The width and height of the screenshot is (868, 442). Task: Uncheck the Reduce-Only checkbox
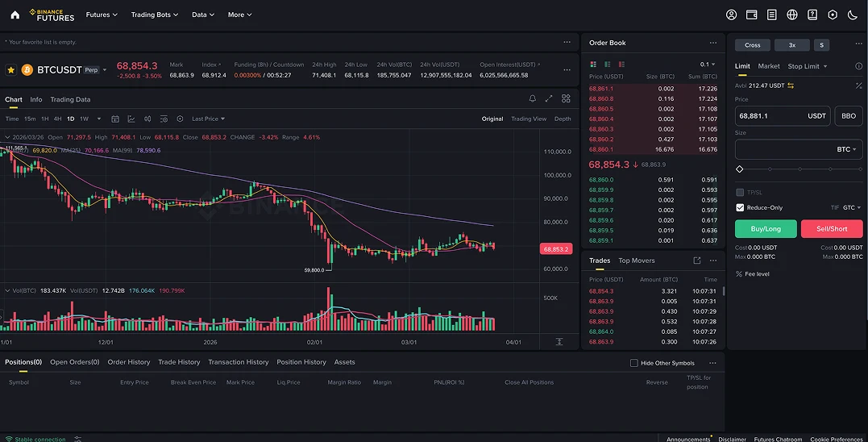(x=740, y=208)
